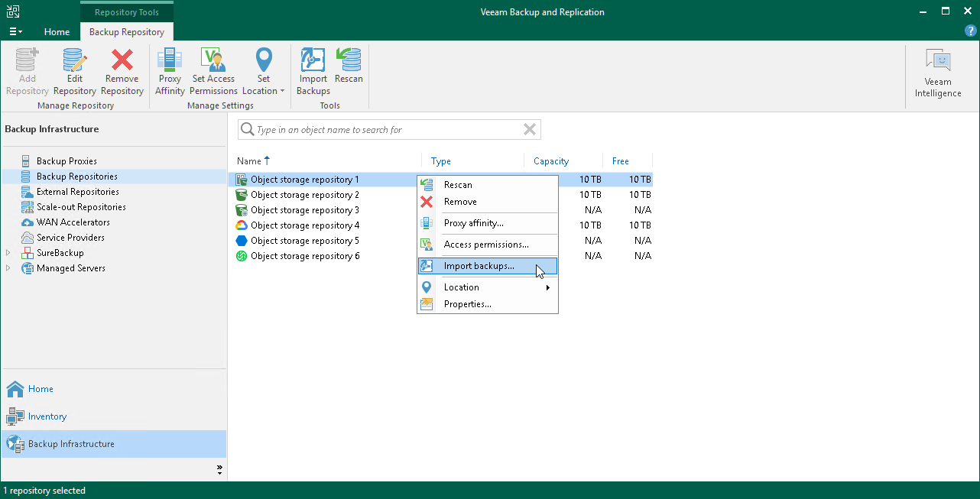The height and width of the screenshot is (499, 980).
Task: Open External Repositories in the tree
Action: tap(78, 192)
